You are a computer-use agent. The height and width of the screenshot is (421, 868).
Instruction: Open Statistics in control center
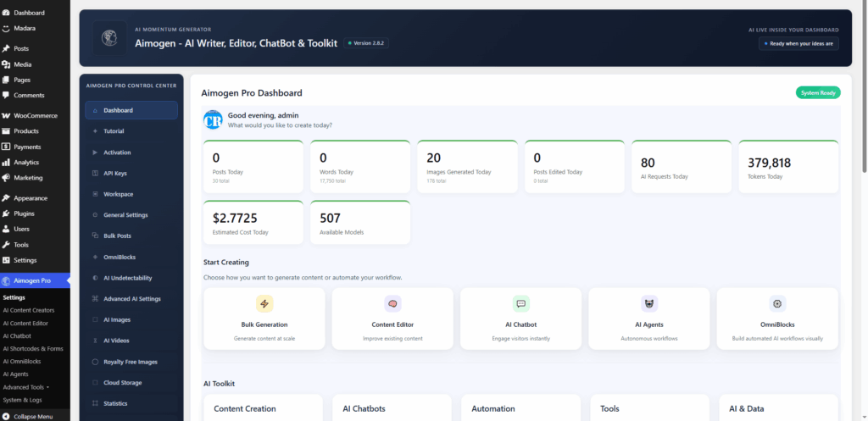(x=131, y=403)
